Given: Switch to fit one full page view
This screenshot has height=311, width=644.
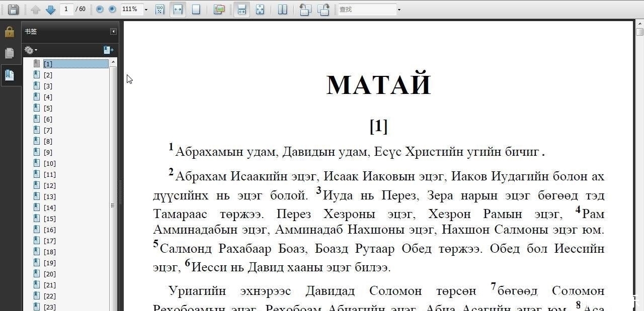Looking at the screenshot, I should [196, 9].
